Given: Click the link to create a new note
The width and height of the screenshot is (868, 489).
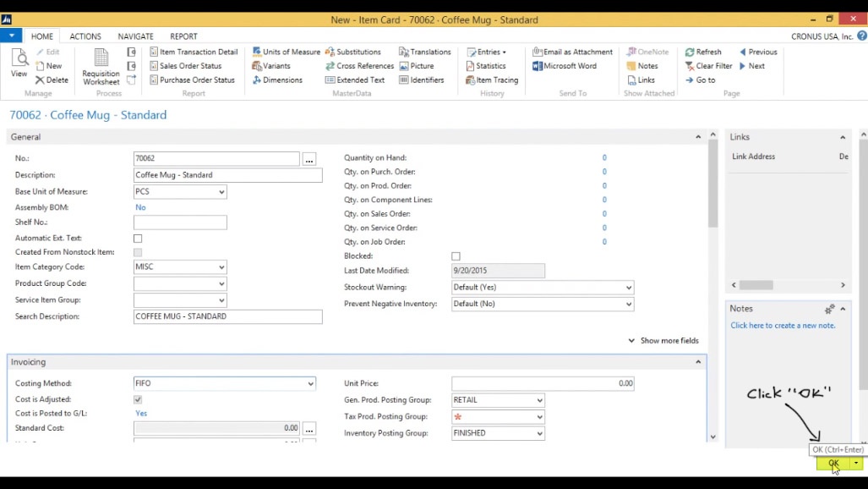Looking at the screenshot, I should point(783,326).
